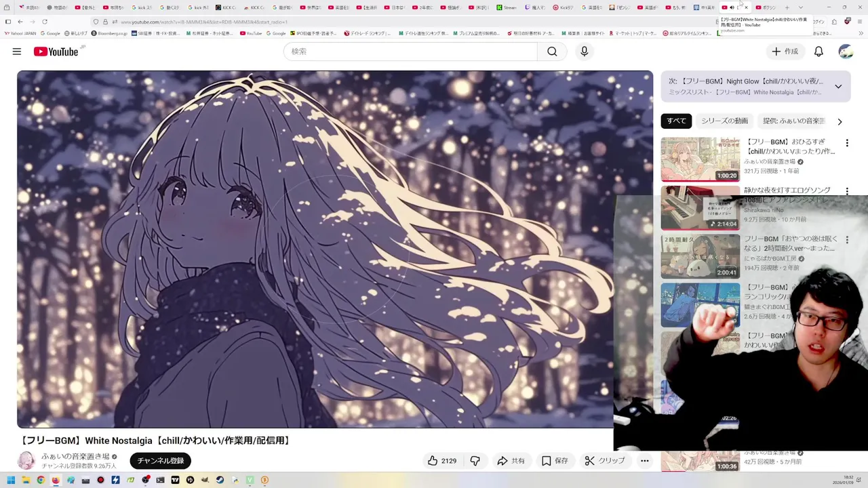Open the YouTube bookmark in bookmarks bar

pos(251,33)
